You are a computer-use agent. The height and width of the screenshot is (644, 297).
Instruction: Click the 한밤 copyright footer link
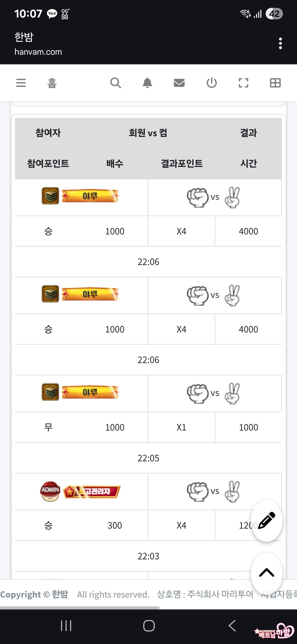60,594
